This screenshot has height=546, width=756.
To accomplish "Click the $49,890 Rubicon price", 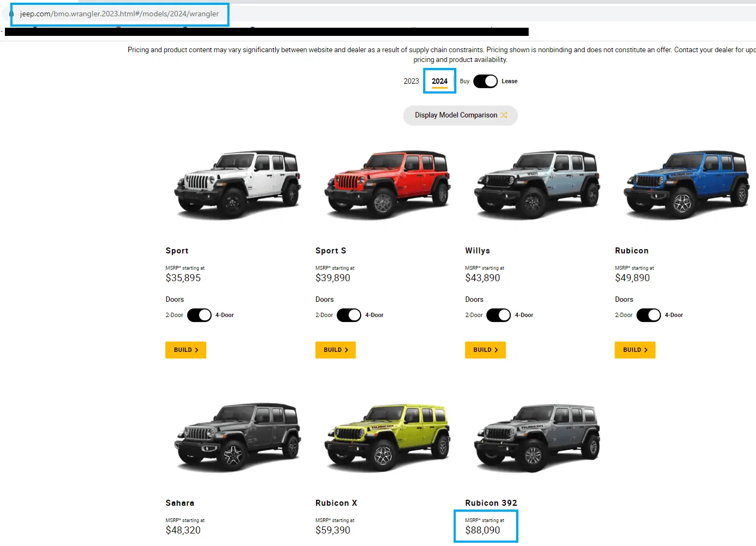I will (633, 278).
